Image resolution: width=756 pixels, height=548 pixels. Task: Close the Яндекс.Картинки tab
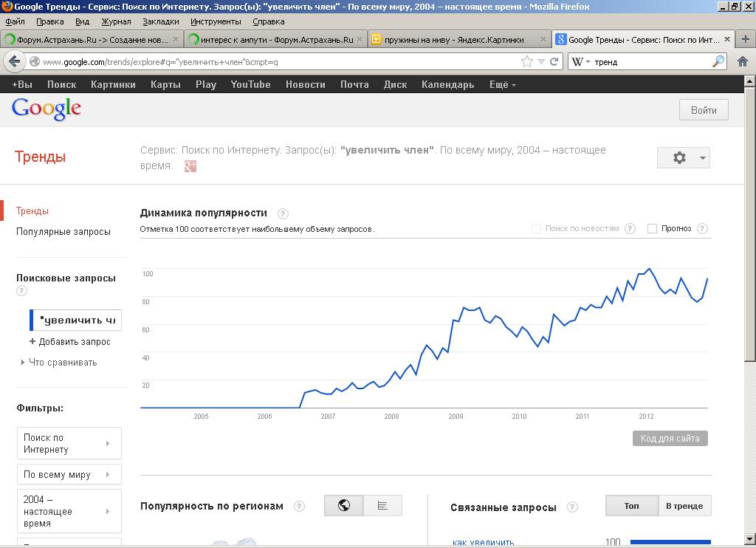pos(543,39)
